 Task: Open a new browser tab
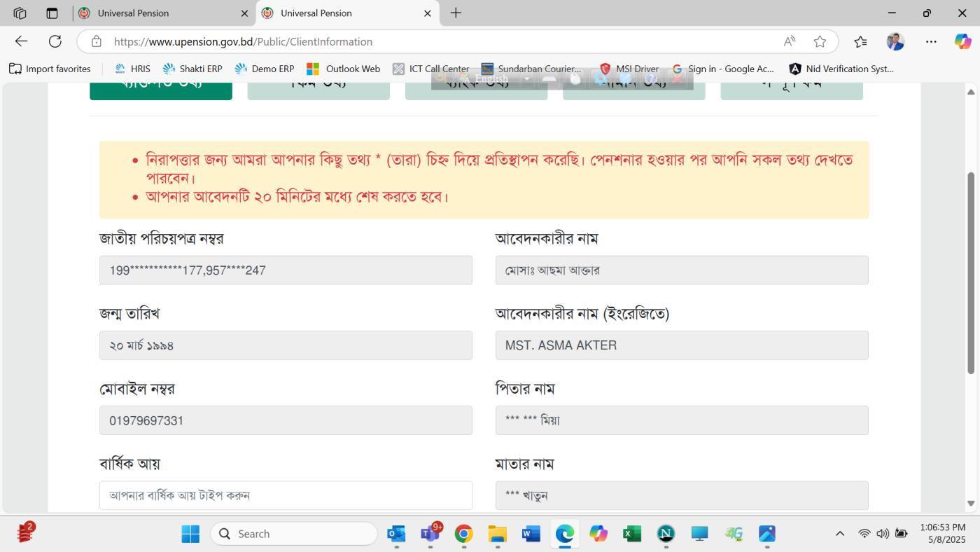456,13
